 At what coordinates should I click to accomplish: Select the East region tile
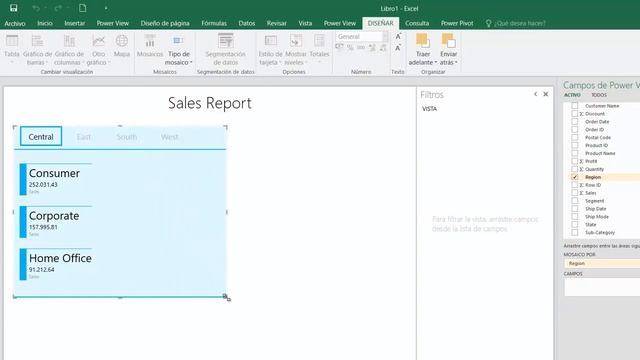[x=84, y=137]
